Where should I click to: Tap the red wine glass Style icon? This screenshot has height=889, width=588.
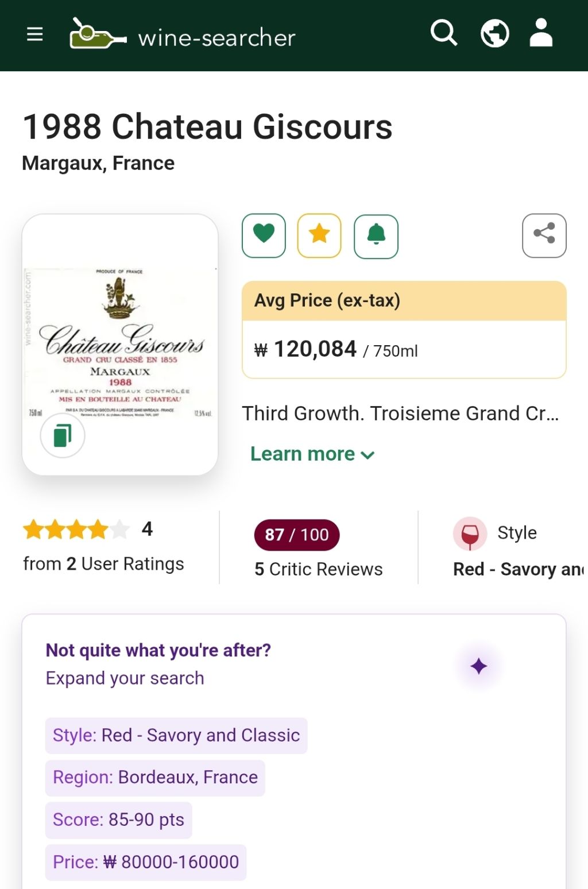(470, 534)
